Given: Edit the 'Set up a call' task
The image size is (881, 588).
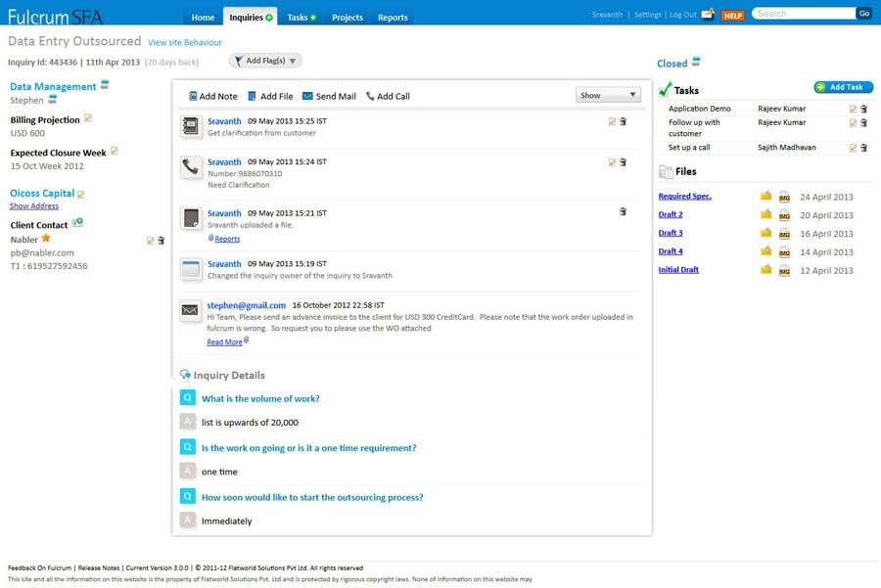Looking at the screenshot, I should tap(853, 149).
